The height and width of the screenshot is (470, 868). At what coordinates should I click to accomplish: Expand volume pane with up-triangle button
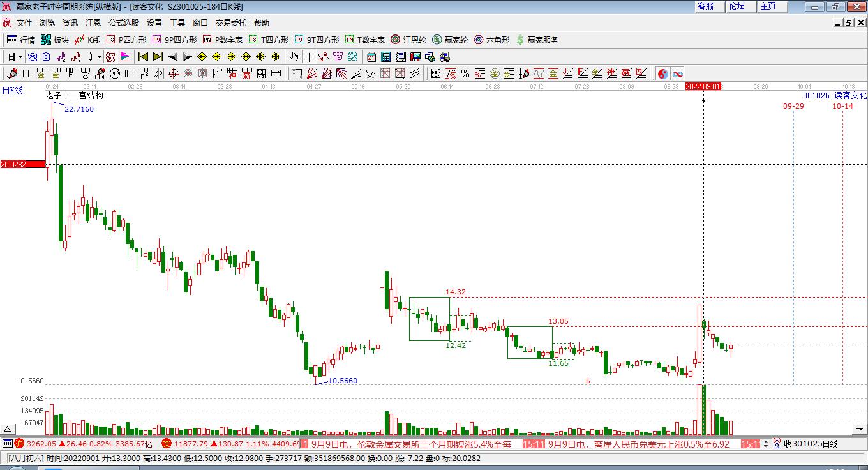pyautogui.click(x=8, y=429)
